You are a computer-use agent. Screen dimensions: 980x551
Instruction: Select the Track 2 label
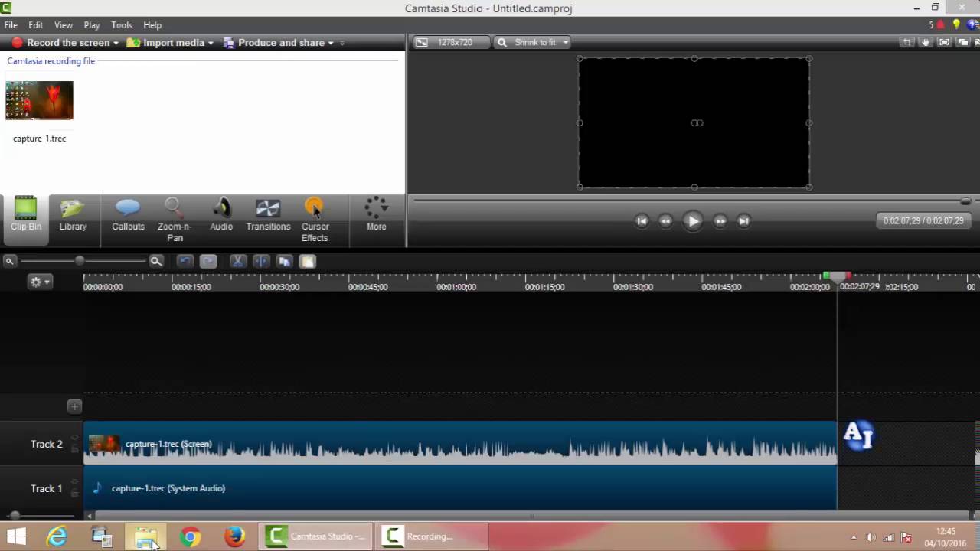point(47,444)
